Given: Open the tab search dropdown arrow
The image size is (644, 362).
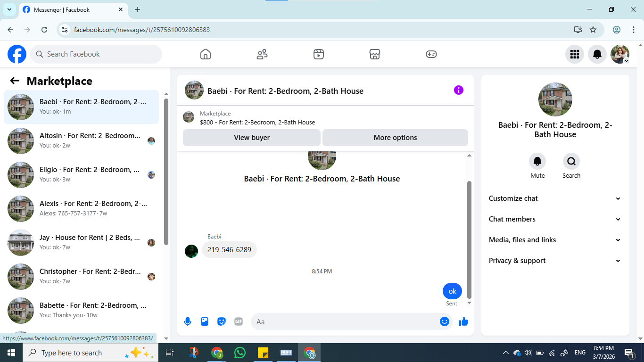Looking at the screenshot, I should pyautogui.click(x=9, y=9).
